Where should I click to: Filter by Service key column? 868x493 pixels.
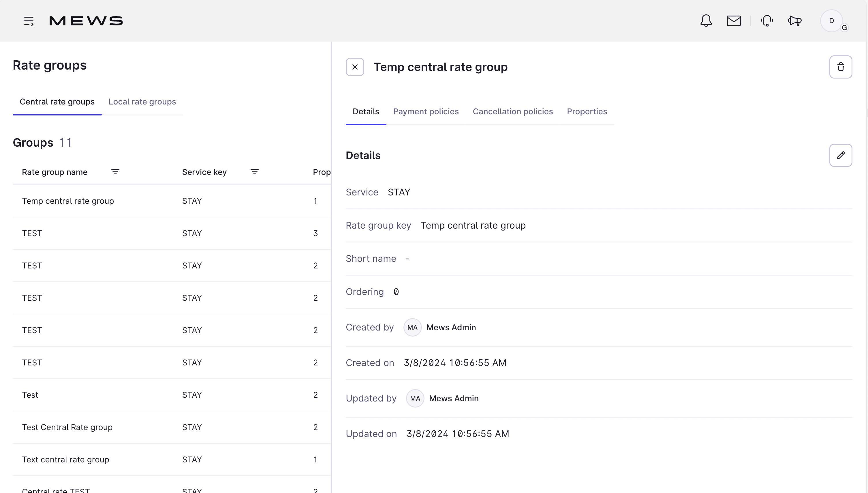[x=255, y=172]
